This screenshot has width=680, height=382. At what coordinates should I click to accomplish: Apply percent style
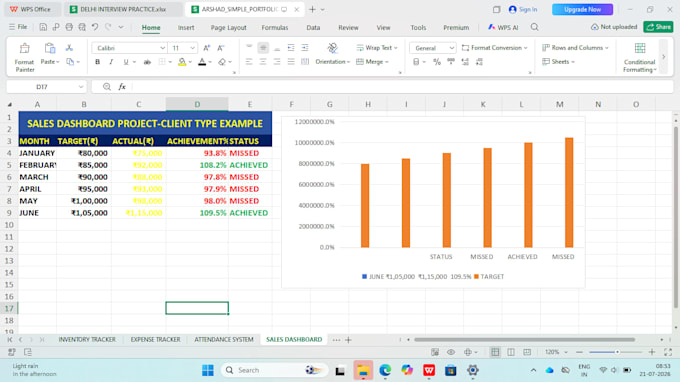coord(437,62)
